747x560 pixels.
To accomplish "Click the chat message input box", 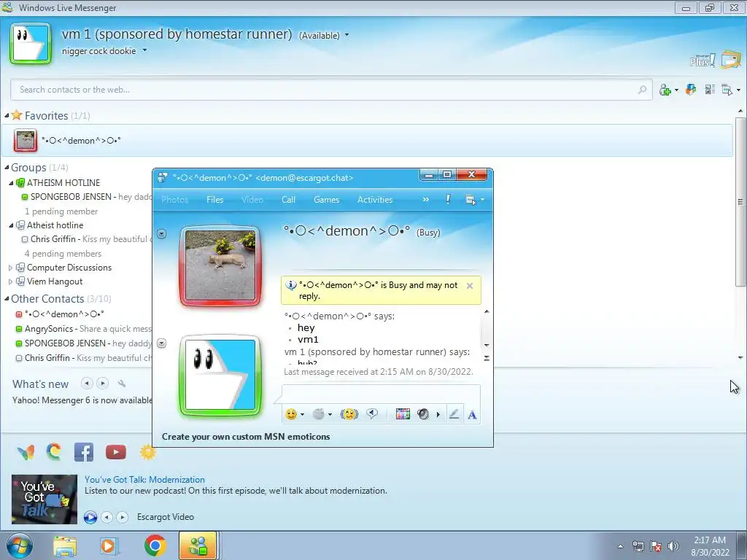I will [x=381, y=394].
